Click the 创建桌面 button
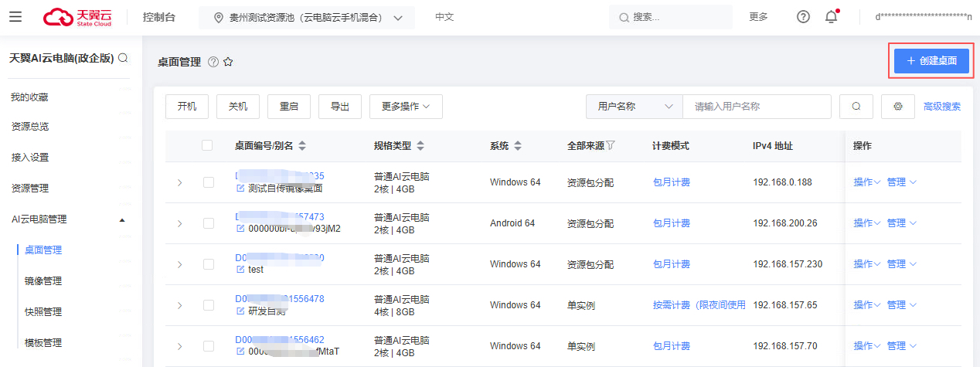 tap(931, 60)
